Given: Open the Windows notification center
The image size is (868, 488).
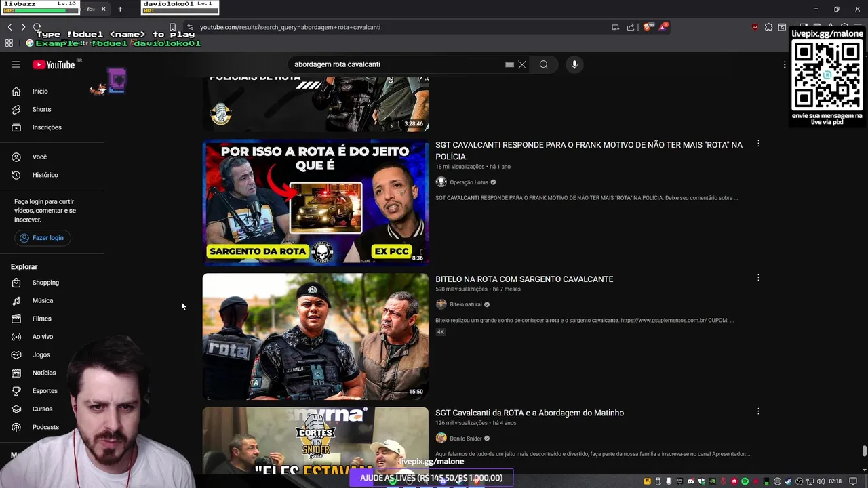Looking at the screenshot, I should point(853,481).
